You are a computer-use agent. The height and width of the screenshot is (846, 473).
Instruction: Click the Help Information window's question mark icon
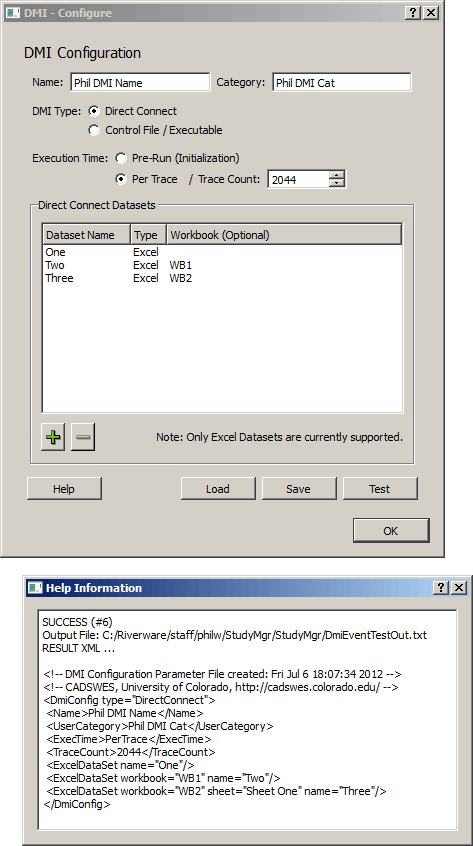[441, 588]
